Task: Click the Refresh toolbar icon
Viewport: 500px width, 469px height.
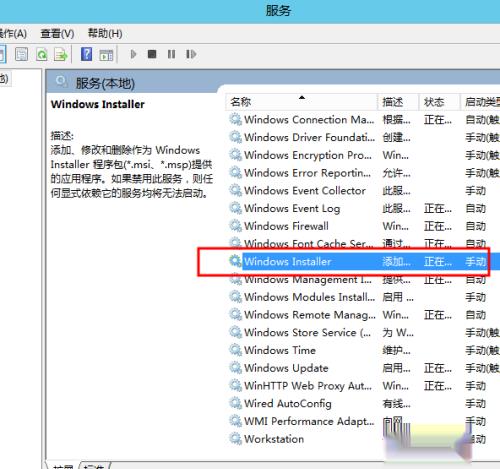Action: (x=42, y=54)
